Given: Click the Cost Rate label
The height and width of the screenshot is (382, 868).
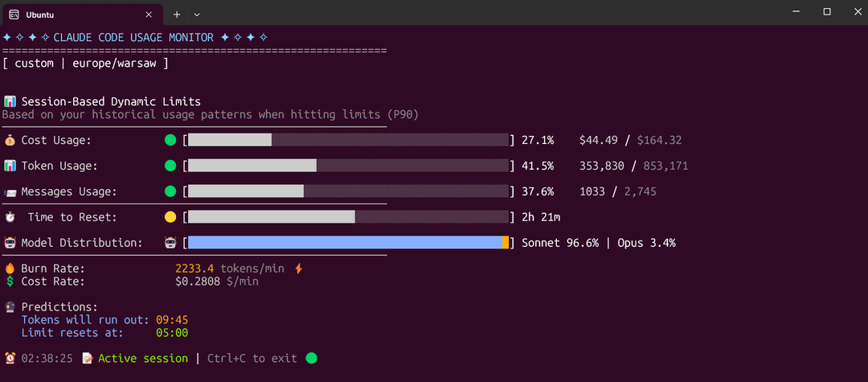Looking at the screenshot, I should click(53, 281).
